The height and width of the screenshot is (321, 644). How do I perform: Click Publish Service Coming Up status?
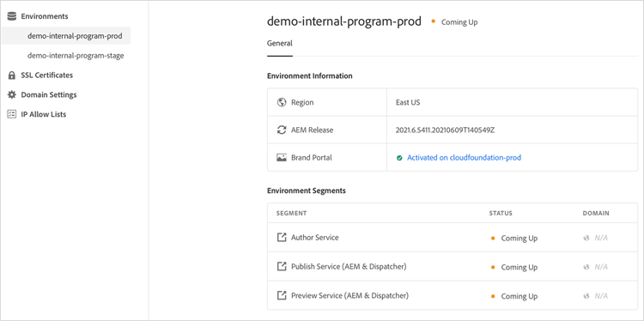point(519,267)
